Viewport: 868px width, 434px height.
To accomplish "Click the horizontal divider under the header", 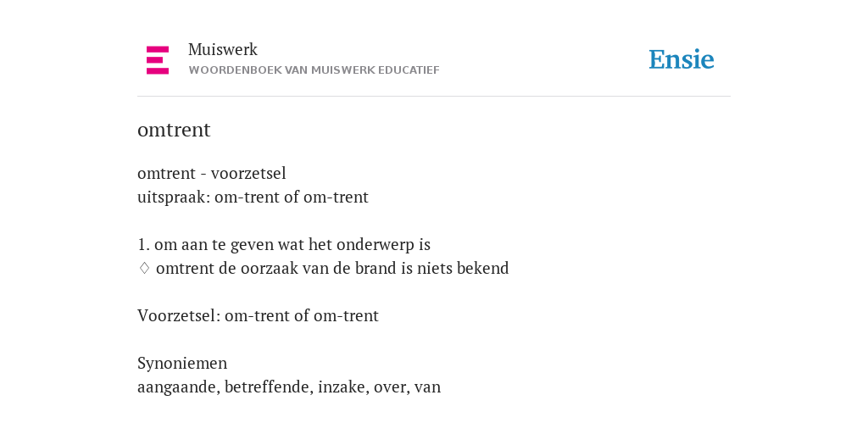I will click(x=434, y=97).
